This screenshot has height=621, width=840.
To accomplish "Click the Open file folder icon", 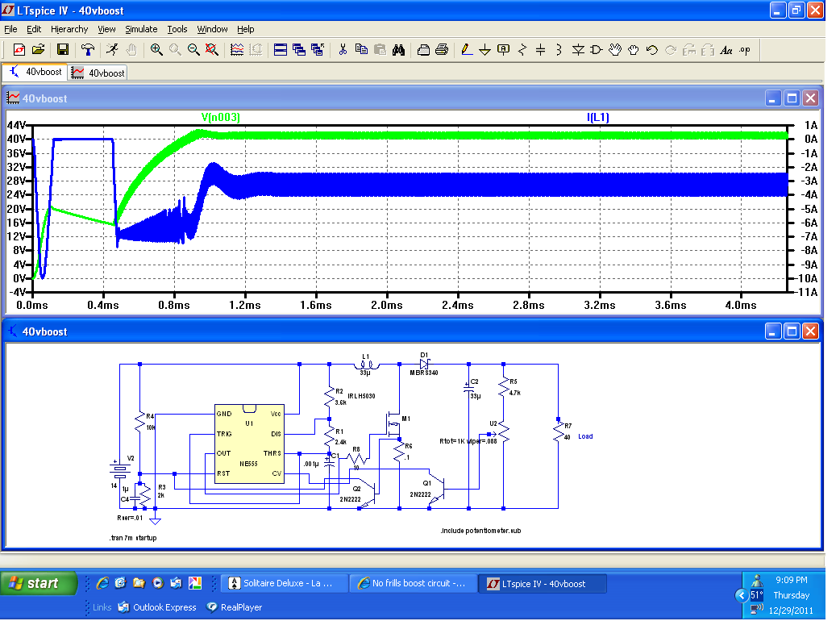I will (38, 50).
